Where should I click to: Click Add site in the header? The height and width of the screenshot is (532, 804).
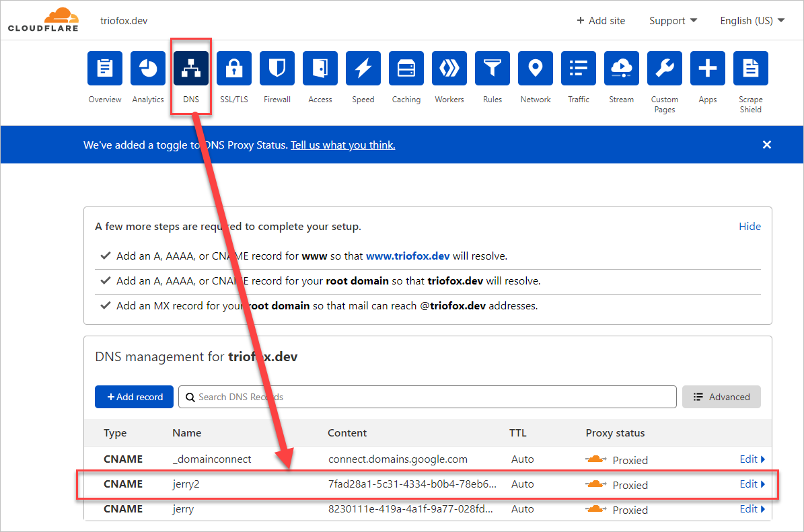click(601, 20)
